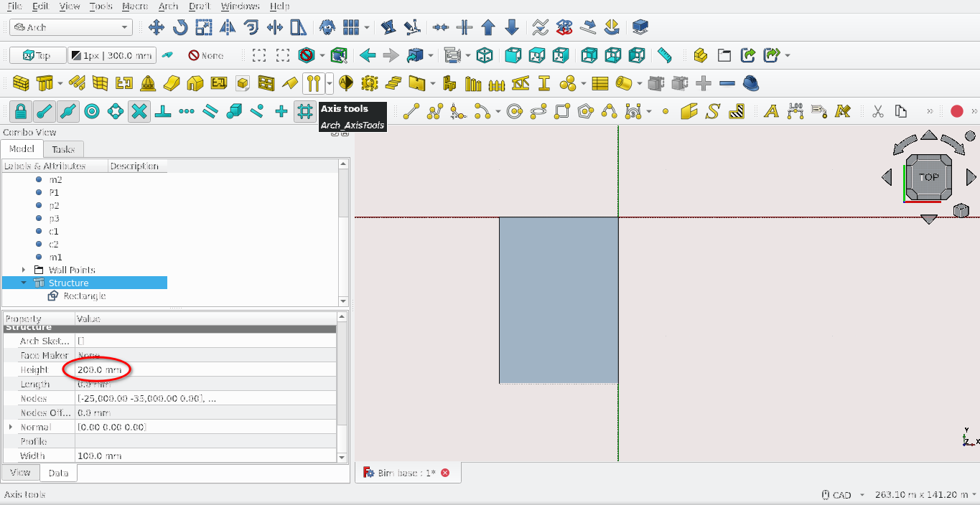The width and height of the screenshot is (980, 505).
Task: Click the Top view button
Action: pos(37,55)
